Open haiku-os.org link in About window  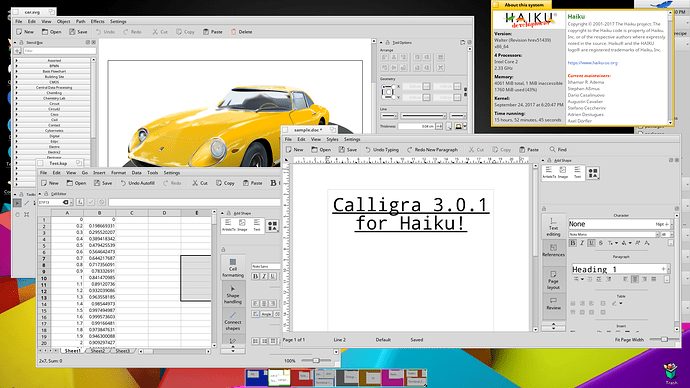click(x=592, y=63)
